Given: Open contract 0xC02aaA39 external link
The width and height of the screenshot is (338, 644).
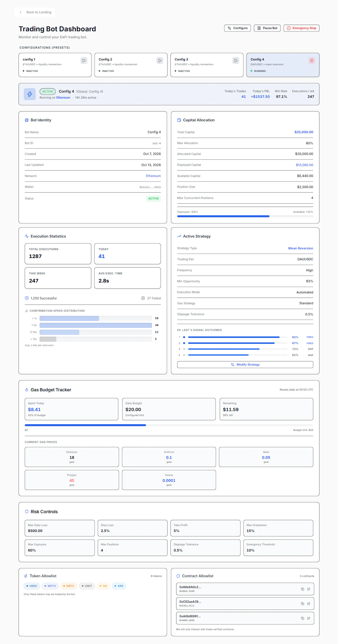Looking at the screenshot, I should click(x=308, y=603).
